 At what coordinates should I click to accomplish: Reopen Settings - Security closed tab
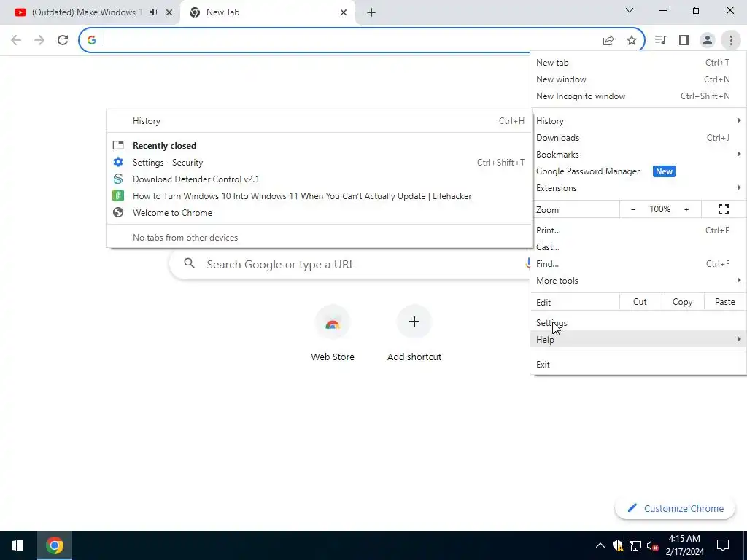pyautogui.click(x=319, y=163)
